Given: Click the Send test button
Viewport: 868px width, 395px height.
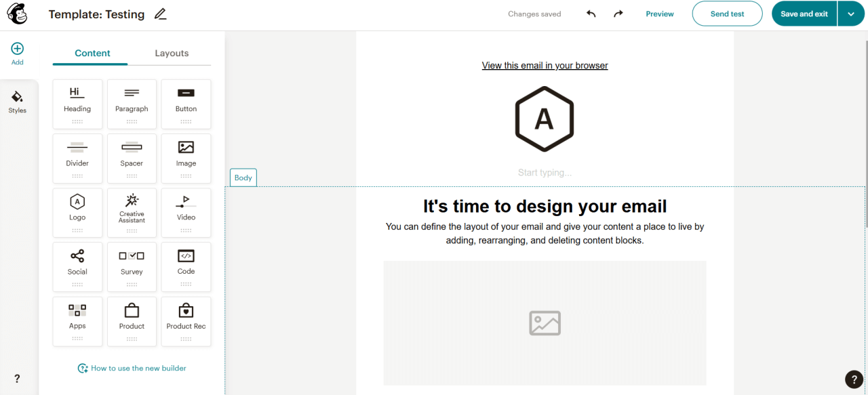Looking at the screenshot, I should coord(727,13).
